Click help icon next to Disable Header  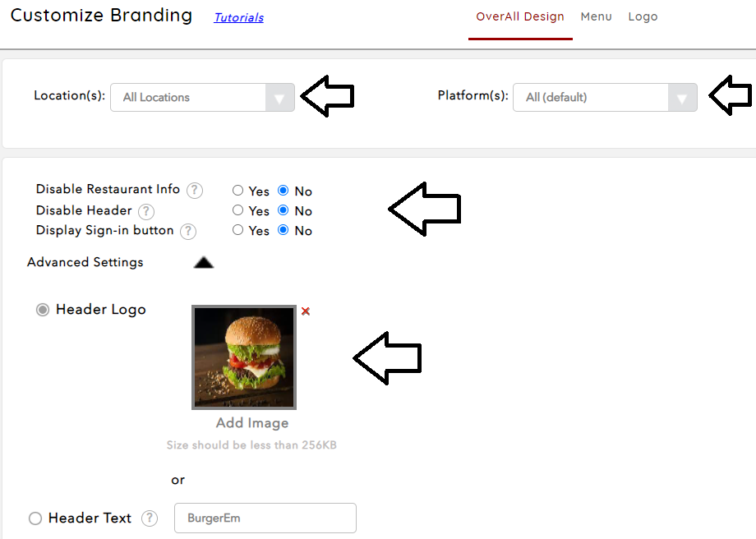[146, 212]
